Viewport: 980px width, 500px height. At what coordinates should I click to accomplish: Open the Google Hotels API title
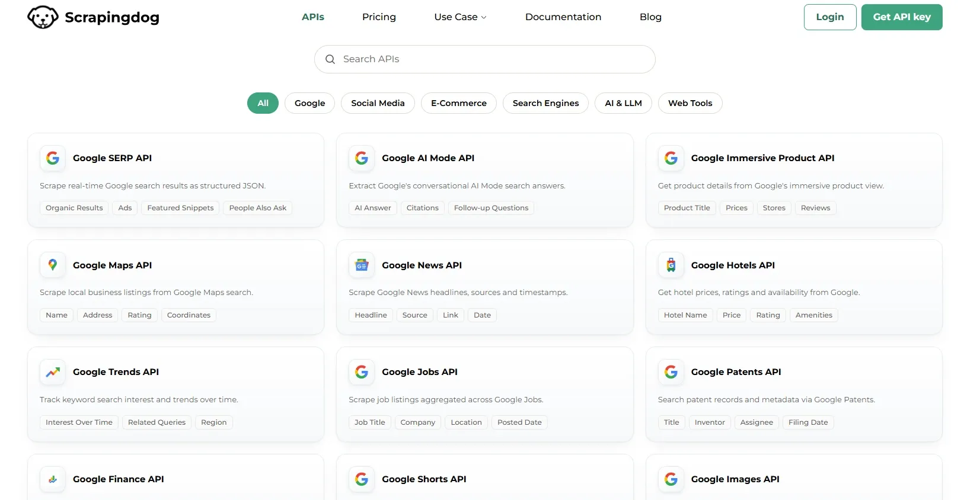tap(733, 265)
